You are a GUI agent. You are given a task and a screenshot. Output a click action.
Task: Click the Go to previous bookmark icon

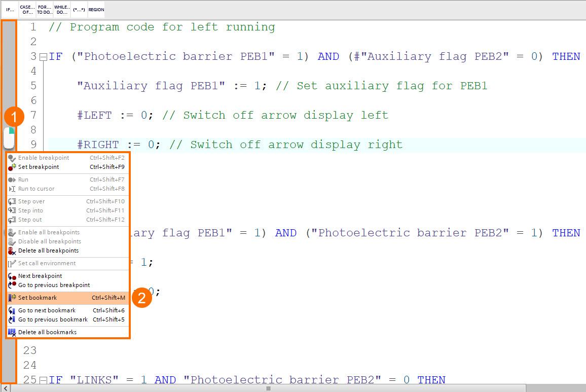(11, 319)
